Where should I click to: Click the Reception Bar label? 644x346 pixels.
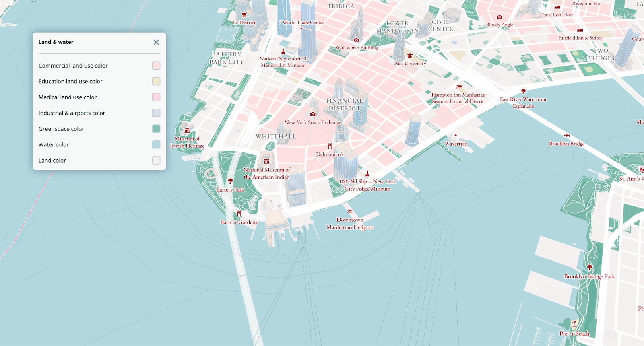(x=586, y=4)
